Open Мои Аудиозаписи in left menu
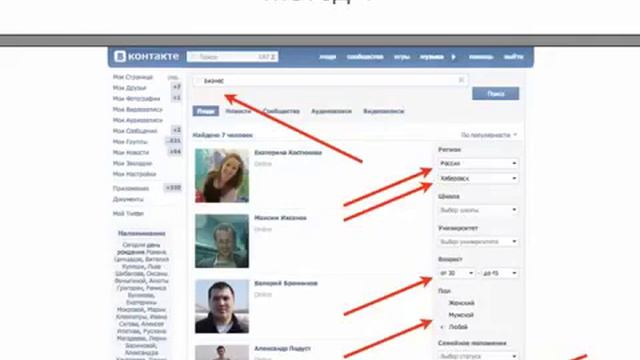640x360 pixels. (x=138, y=120)
